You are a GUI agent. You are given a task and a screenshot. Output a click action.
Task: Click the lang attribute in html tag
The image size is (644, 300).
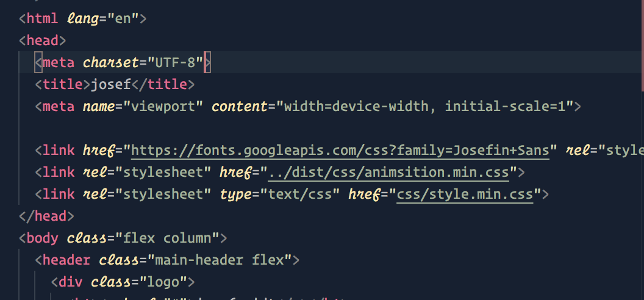click(x=82, y=18)
